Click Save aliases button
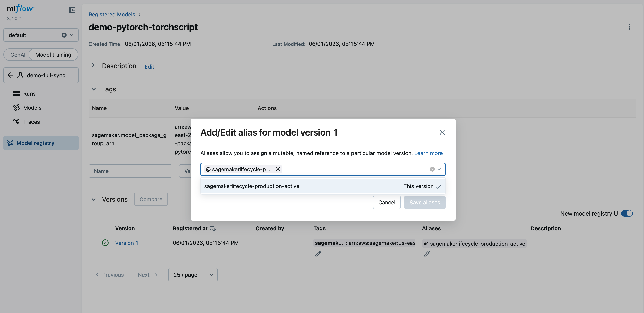 [425, 202]
